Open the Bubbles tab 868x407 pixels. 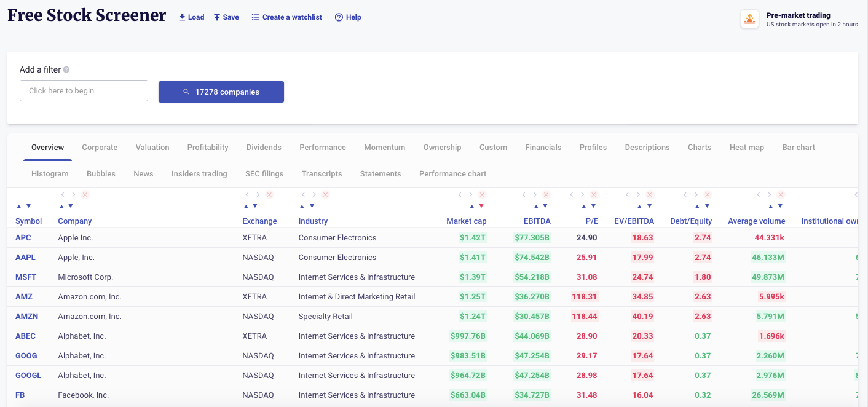(x=101, y=174)
